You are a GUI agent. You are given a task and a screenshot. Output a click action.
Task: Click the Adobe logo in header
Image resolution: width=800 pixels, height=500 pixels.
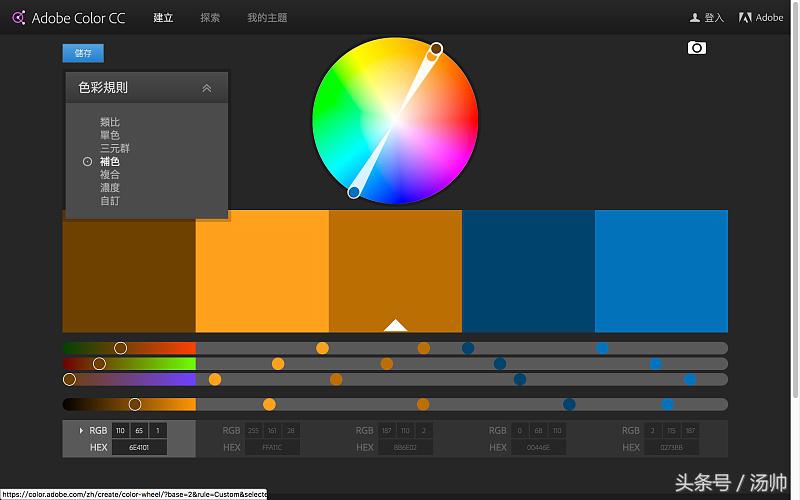[x=745, y=18]
